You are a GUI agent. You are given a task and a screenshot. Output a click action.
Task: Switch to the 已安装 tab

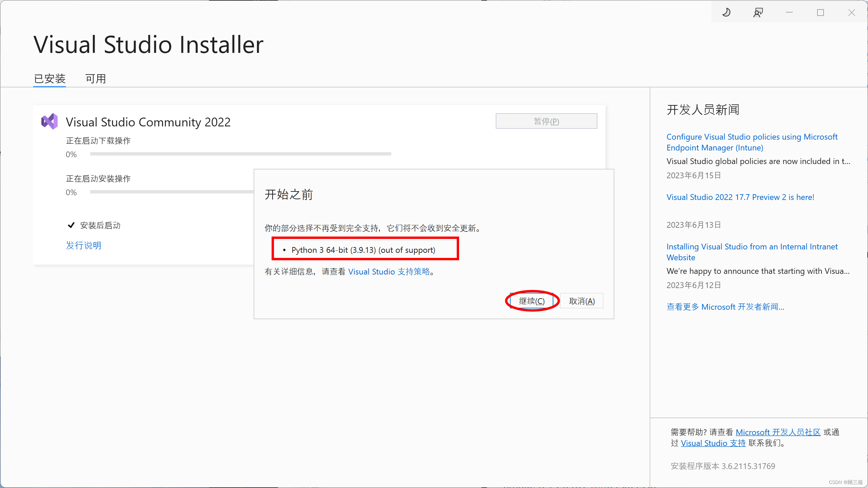point(50,78)
